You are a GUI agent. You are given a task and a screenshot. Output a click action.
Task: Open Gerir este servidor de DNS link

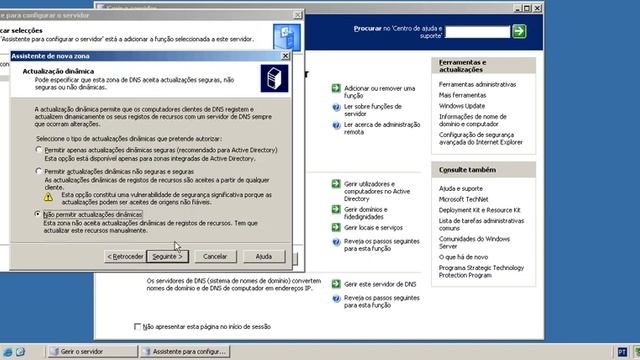point(380,284)
